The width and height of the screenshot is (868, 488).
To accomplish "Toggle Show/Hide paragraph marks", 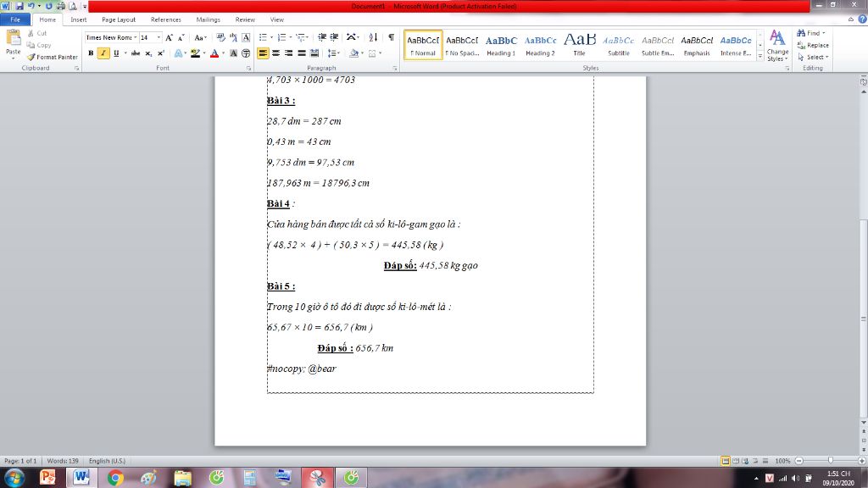I will coord(392,37).
